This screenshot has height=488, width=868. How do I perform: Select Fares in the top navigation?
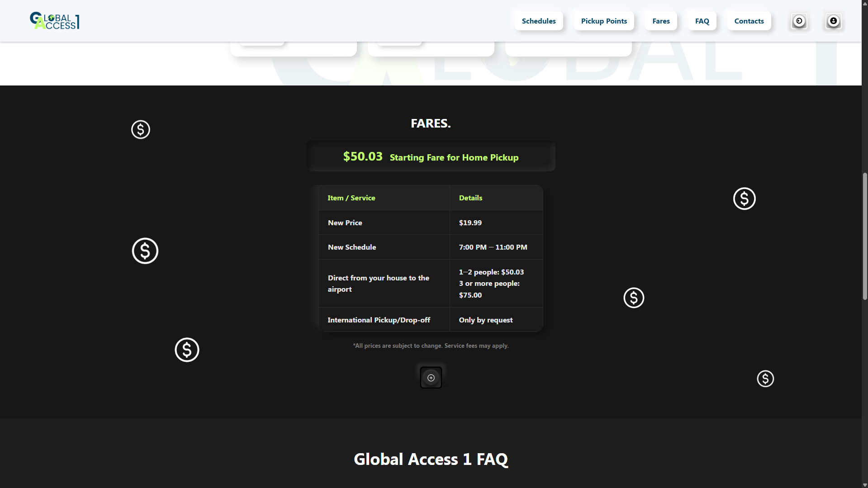[x=660, y=21]
